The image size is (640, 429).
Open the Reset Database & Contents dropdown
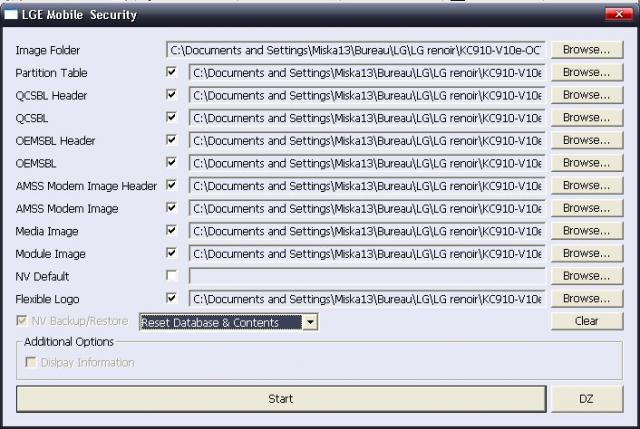[310, 322]
